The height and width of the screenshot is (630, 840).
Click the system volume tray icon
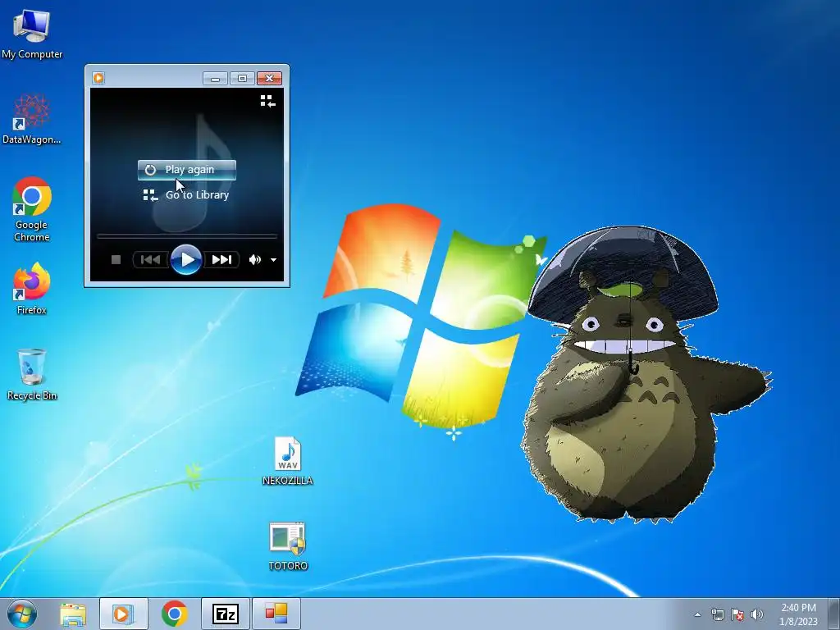pos(757,614)
